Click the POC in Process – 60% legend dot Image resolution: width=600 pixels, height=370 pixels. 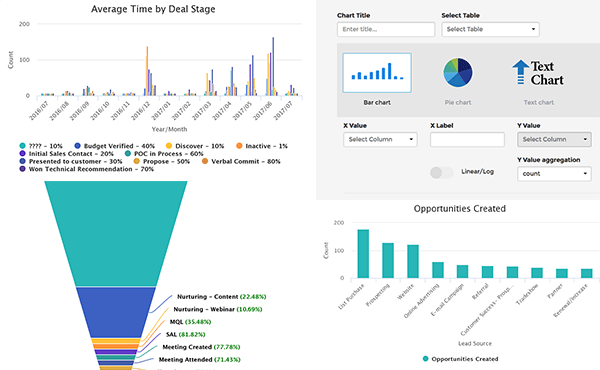[x=128, y=153]
